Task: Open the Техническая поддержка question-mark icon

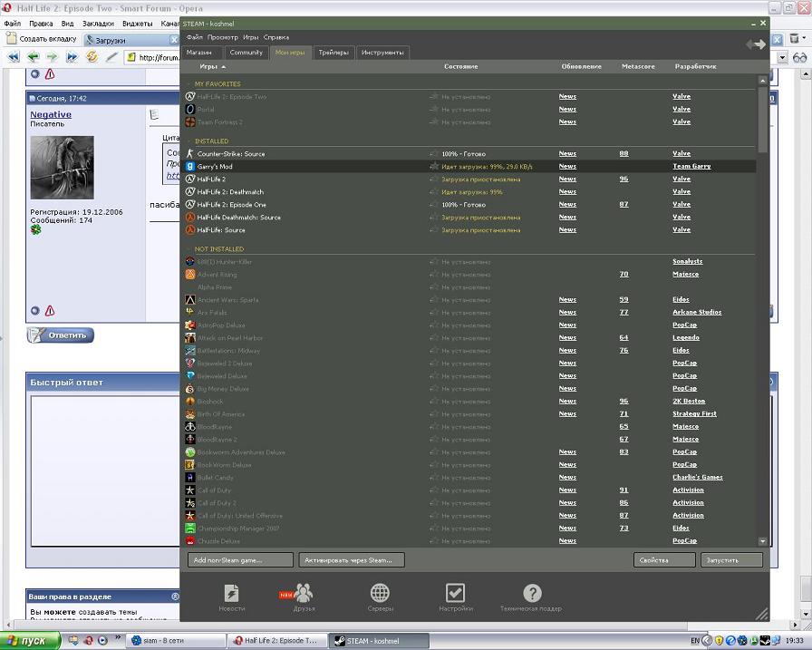Action: tap(532, 593)
